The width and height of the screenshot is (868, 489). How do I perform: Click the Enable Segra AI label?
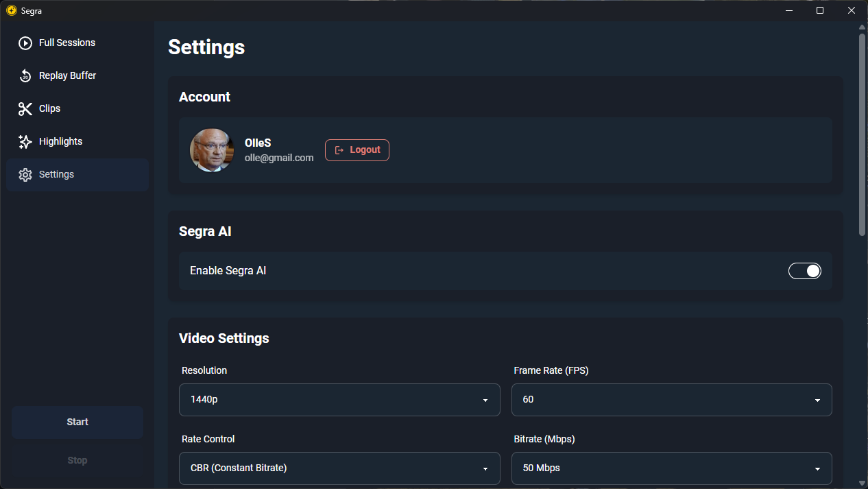228,271
